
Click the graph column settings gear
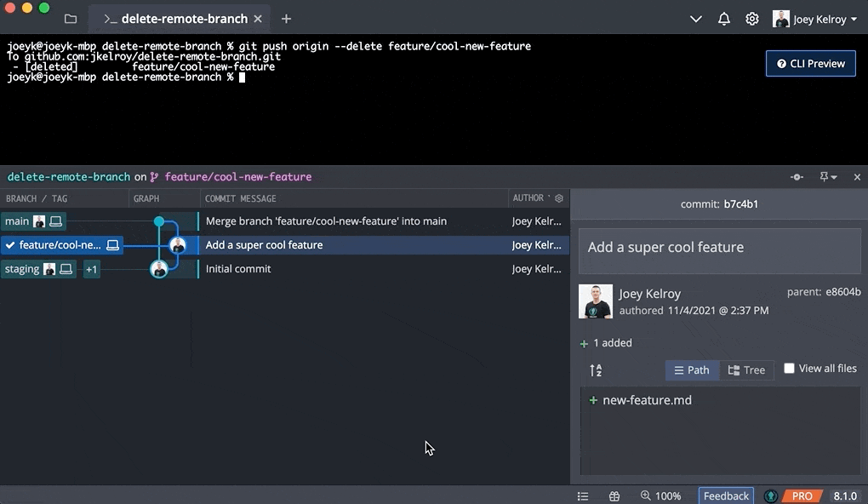559,198
